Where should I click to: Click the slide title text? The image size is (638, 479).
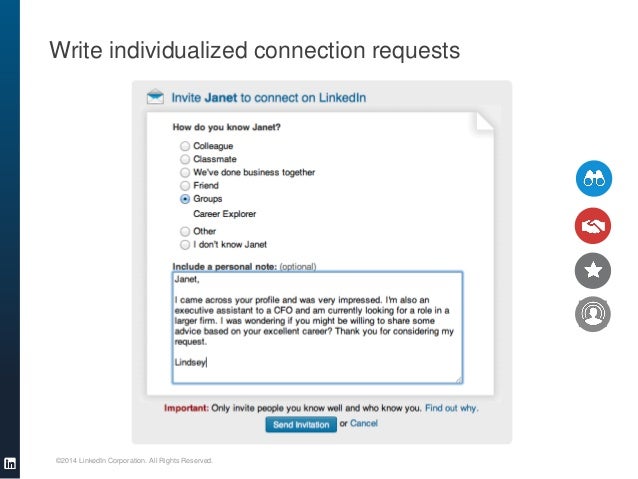[255, 50]
